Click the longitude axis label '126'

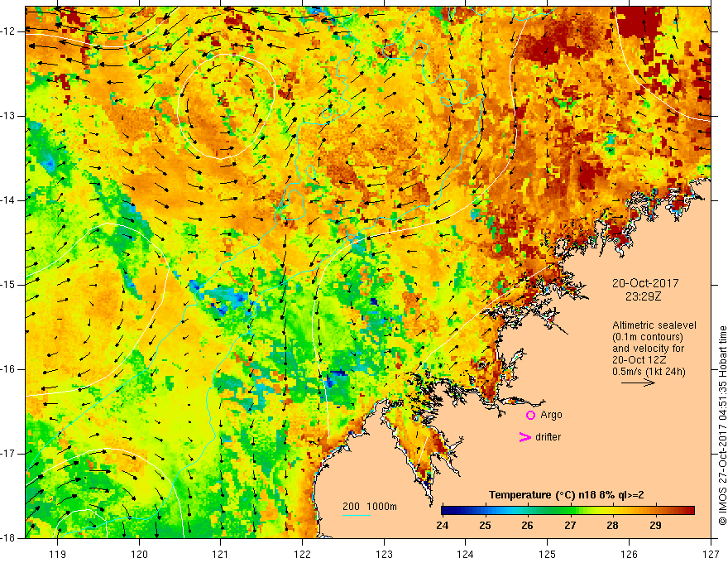pyautogui.click(x=629, y=555)
